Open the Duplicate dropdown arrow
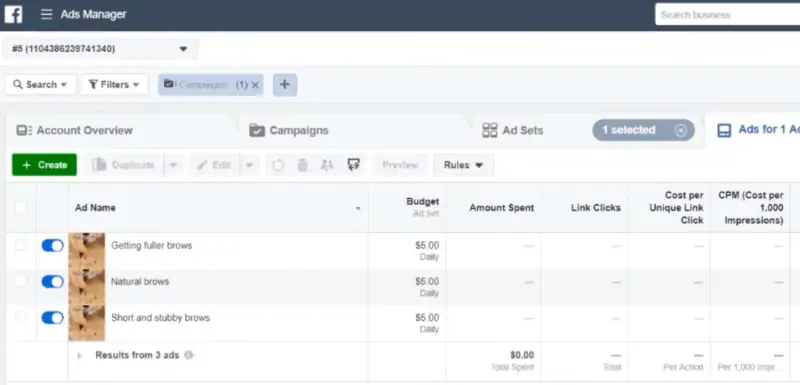 click(x=173, y=165)
